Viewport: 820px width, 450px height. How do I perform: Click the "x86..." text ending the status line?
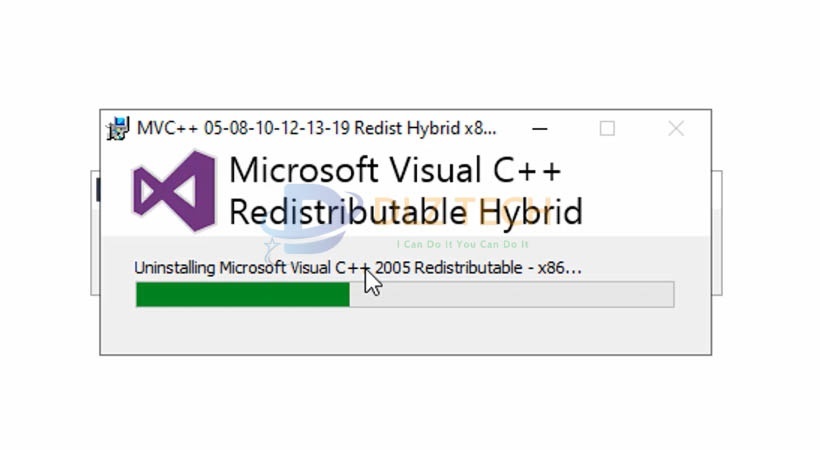click(x=560, y=268)
